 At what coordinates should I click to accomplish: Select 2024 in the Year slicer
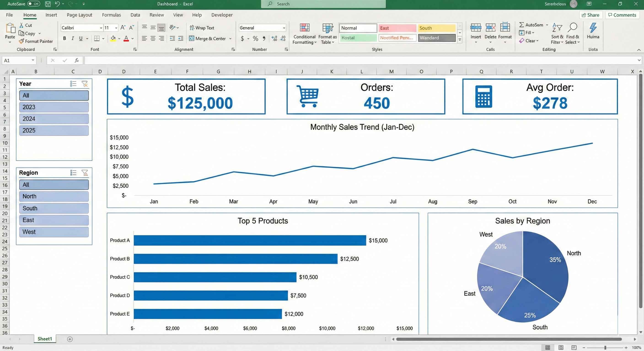[x=54, y=118]
